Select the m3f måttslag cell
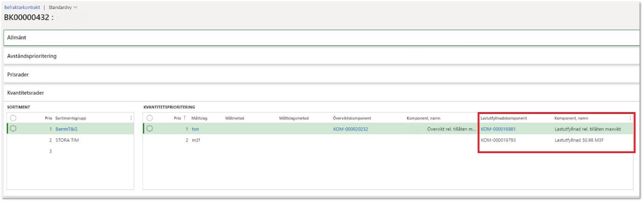 click(x=196, y=140)
